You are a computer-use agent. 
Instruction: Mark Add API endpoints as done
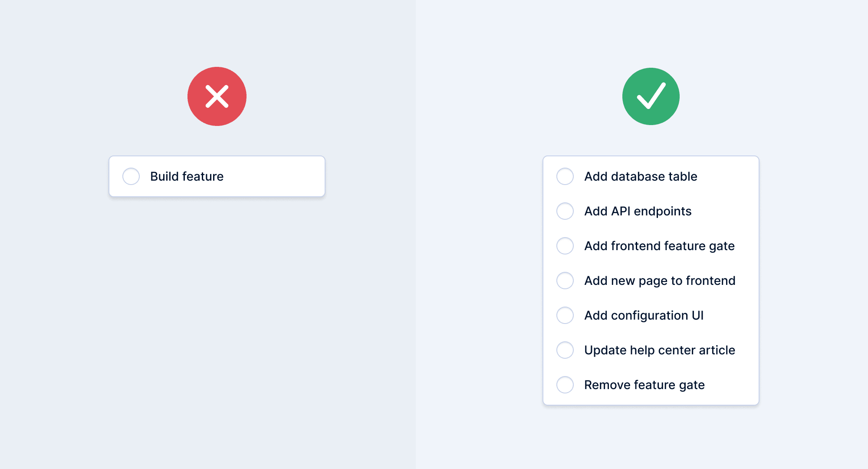(x=565, y=211)
